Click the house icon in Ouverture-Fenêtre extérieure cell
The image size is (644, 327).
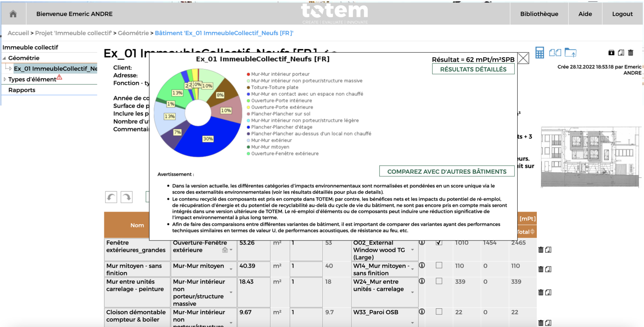click(x=225, y=250)
